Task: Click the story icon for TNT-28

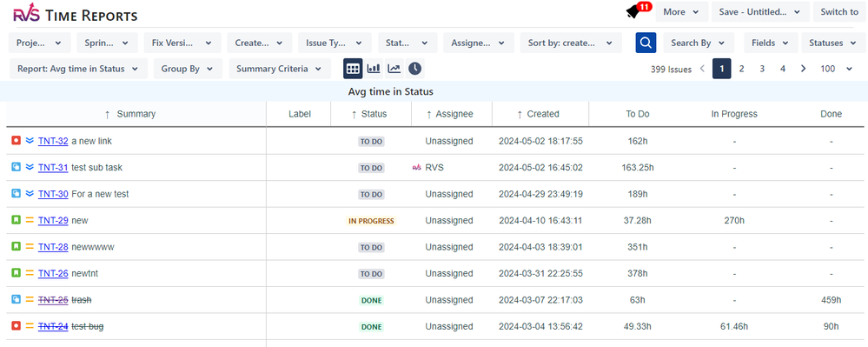Action: click(16, 247)
